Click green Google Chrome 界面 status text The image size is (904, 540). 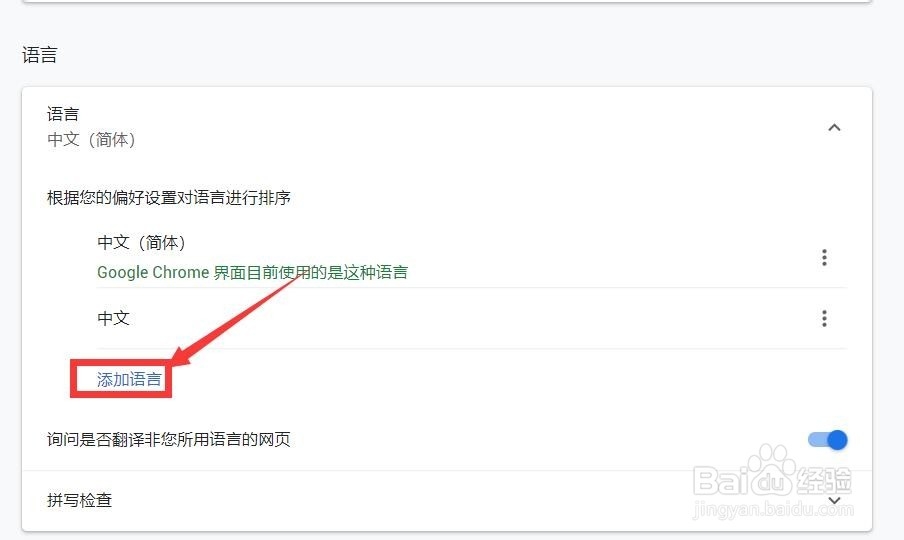(253, 272)
